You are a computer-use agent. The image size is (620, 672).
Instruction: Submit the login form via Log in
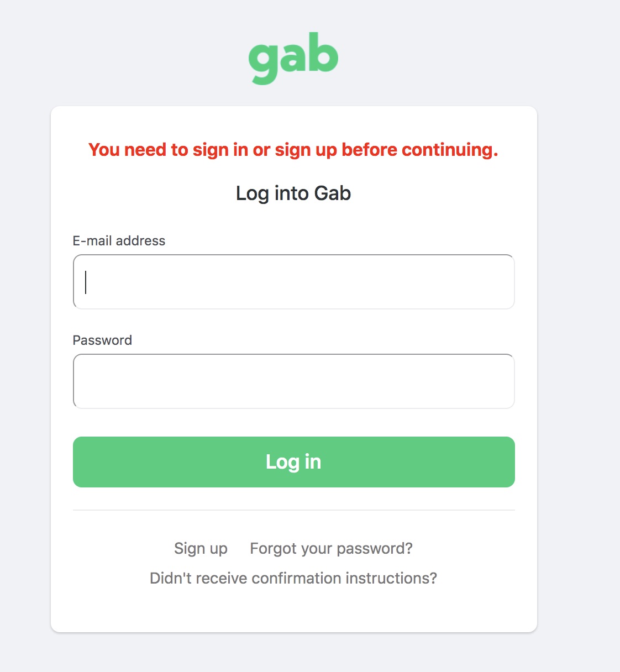point(293,462)
